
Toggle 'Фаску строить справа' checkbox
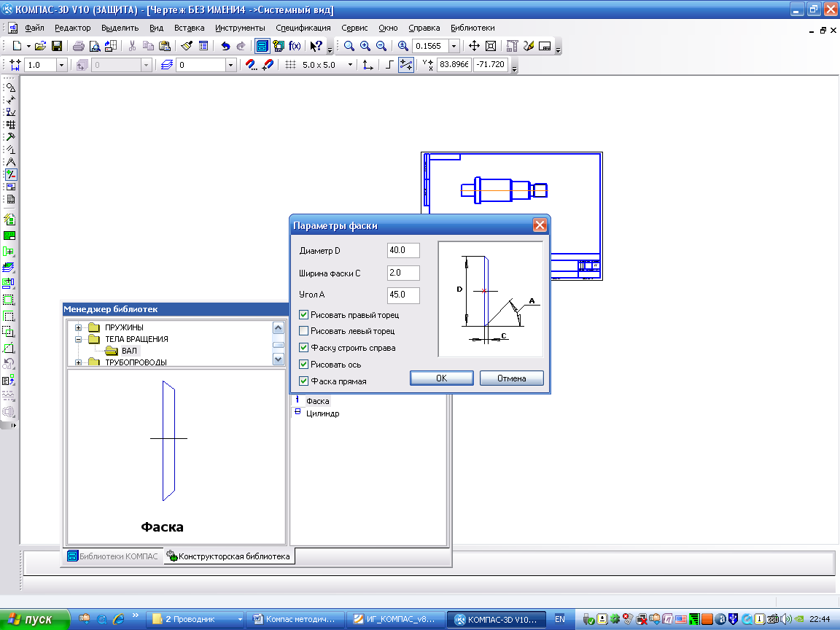pyautogui.click(x=304, y=348)
